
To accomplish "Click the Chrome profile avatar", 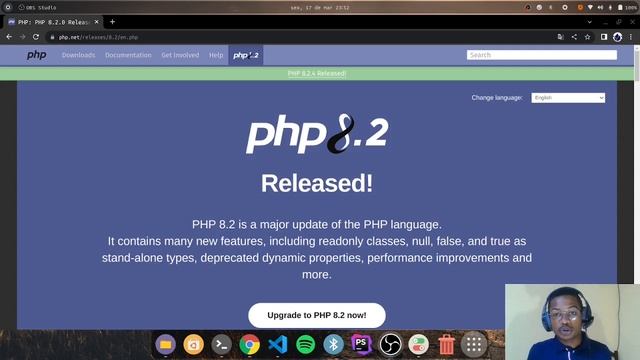I will [617, 37].
